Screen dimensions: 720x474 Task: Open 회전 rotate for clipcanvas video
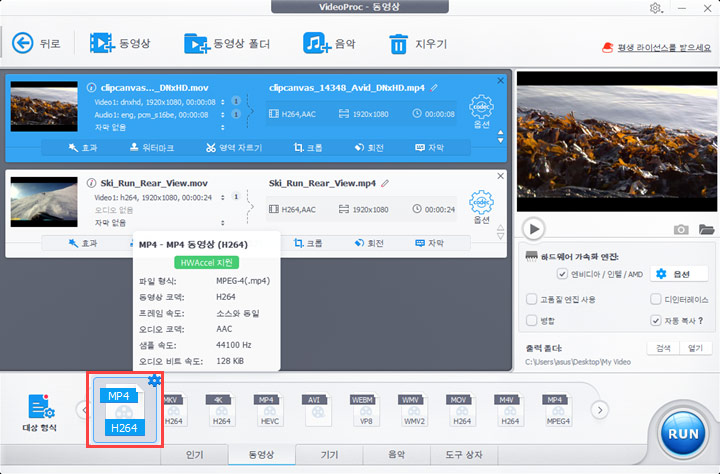[x=369, y=147]
